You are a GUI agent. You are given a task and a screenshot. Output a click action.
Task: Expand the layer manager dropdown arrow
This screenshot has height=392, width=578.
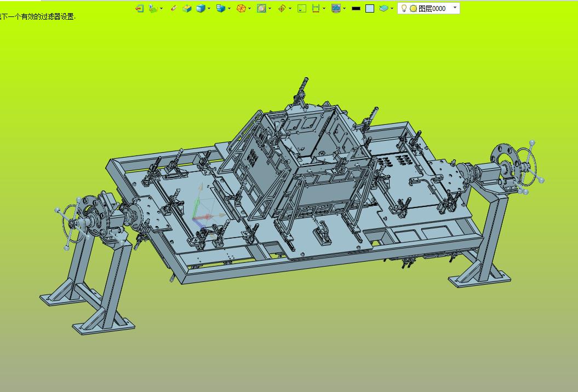(x=392, y=8)
